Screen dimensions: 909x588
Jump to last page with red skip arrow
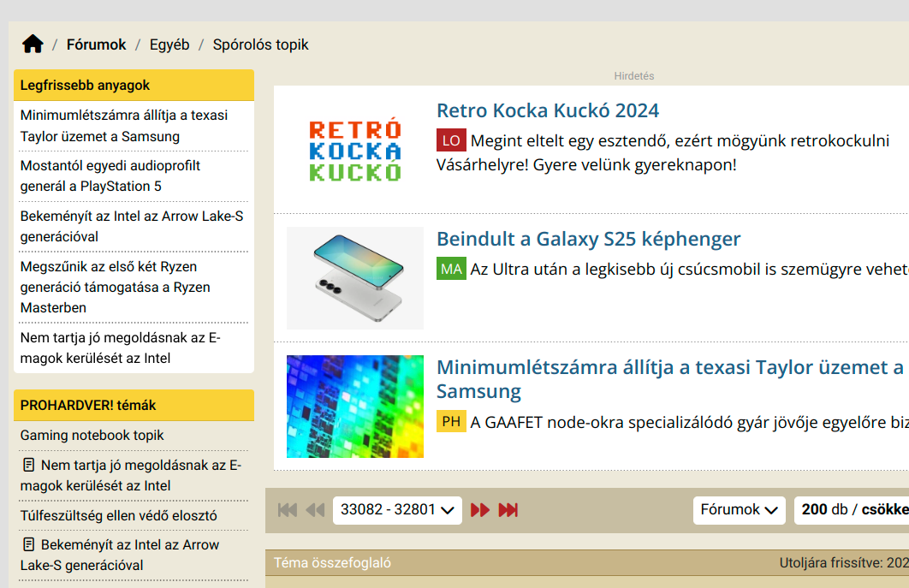(508, 510)
